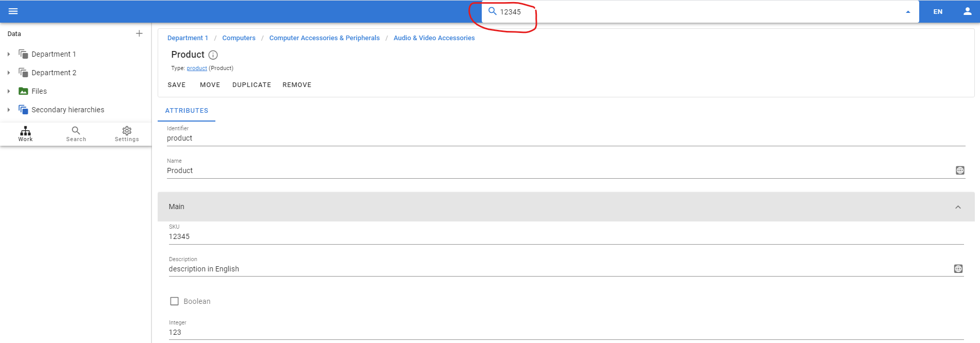Select Secondary hierarchies in the tree
The image size is (980, 343).
tap(67, 110)
